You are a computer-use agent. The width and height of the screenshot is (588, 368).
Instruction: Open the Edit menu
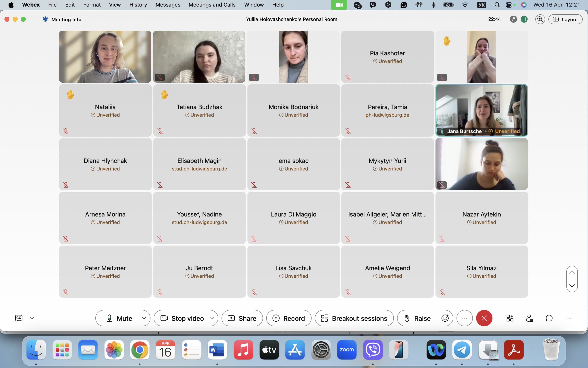tap(70, 5)
